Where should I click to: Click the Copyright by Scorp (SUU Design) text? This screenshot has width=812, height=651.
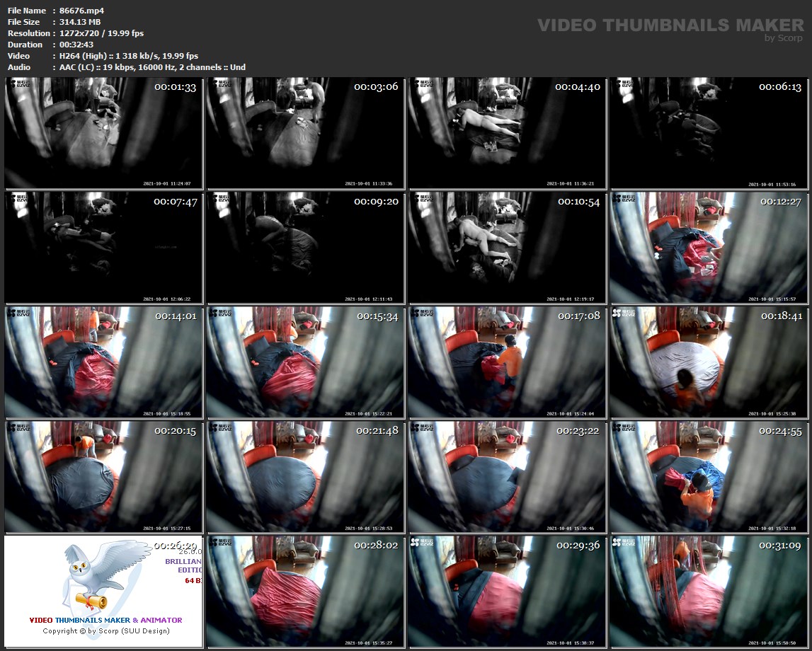[106, 631]
